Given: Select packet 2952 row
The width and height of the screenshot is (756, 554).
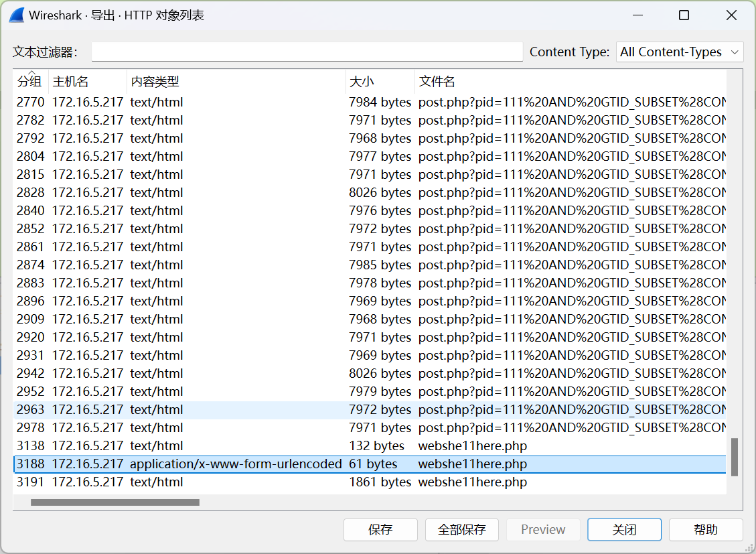Looking at the screenshot, I should (370, 391).
